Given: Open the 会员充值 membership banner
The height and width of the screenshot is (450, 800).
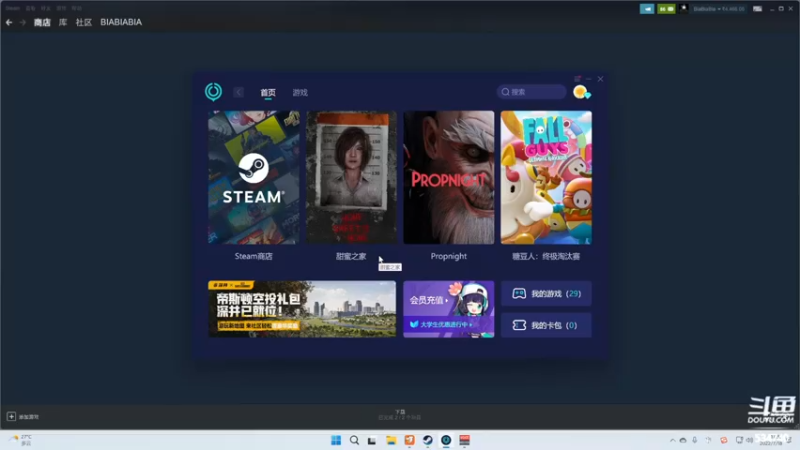Looking at the screenshot, I should point(448,309).
